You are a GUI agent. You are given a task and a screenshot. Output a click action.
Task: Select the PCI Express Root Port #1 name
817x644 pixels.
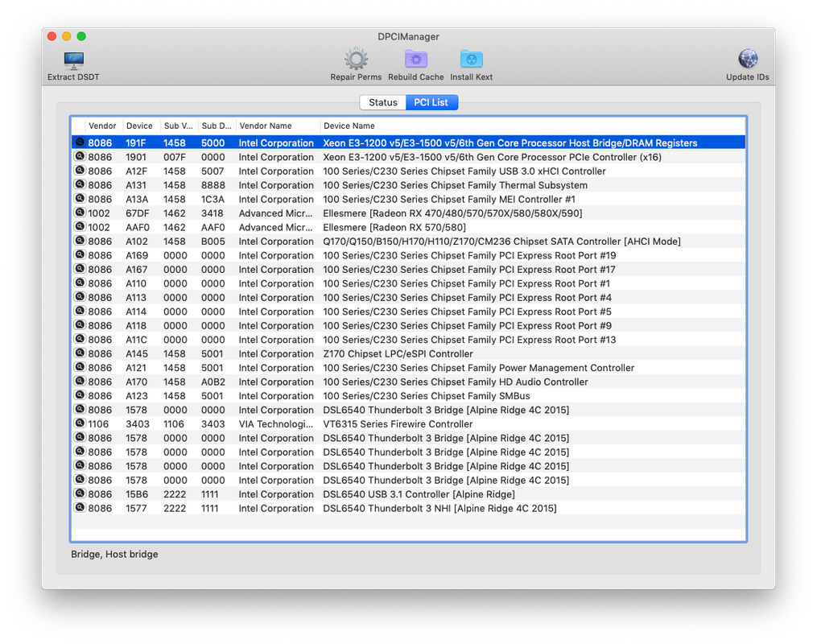pyautogui.click(x=466, y=283)
